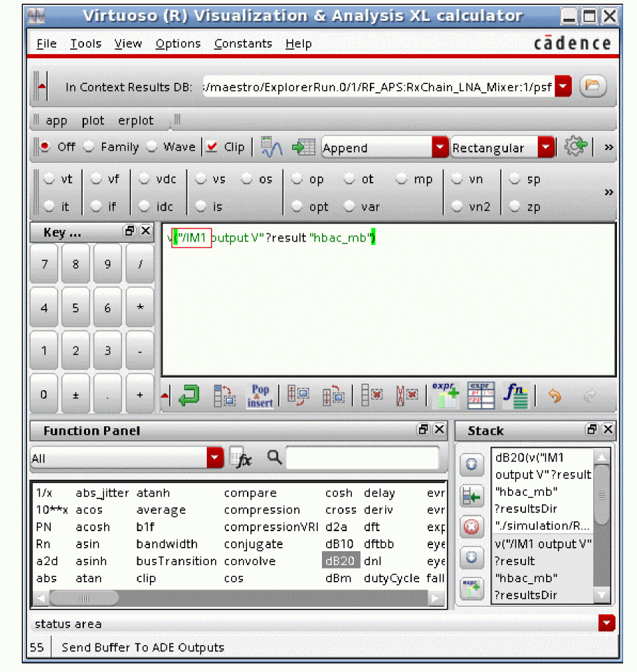This screenshot has width=637, height=672.
Task: Open the Constants menu
Action: click(x=243, y=44)
